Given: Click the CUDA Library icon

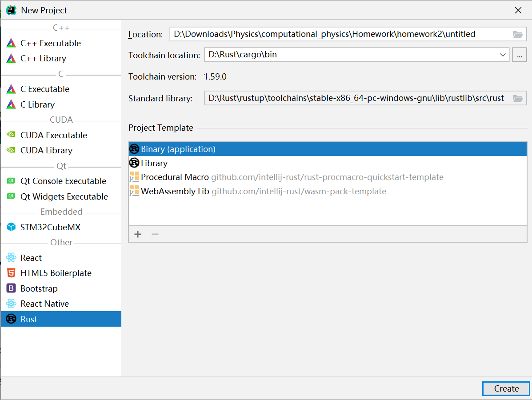Looking at the screenshot, I should pyautogui.click(x=11, y=150).
